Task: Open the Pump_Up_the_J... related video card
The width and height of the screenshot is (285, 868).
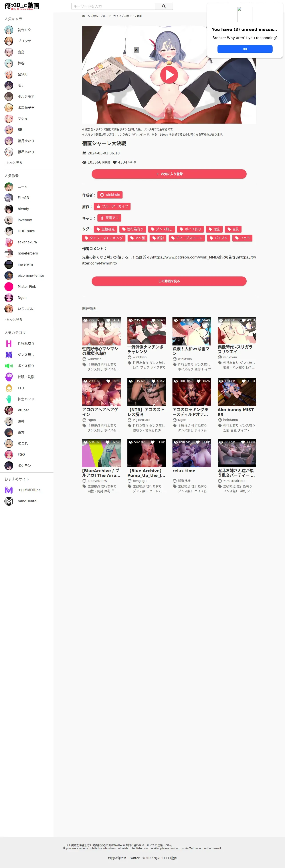Action: point(146,466)
